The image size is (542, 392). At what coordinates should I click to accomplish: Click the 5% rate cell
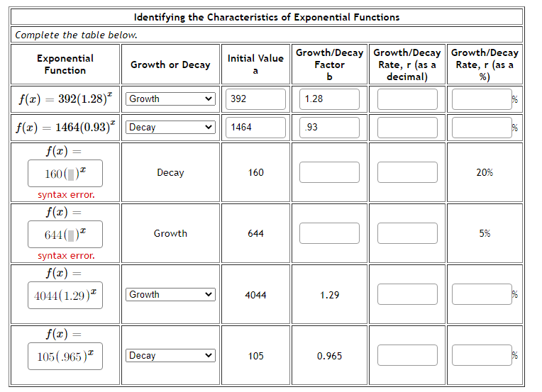tap(485, 233)
